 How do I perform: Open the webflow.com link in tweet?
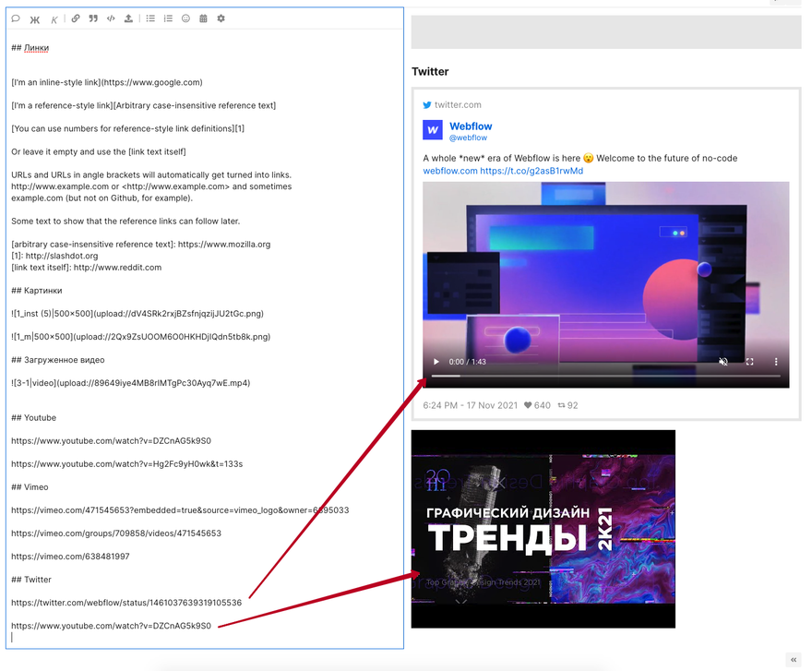coord(450,171)
